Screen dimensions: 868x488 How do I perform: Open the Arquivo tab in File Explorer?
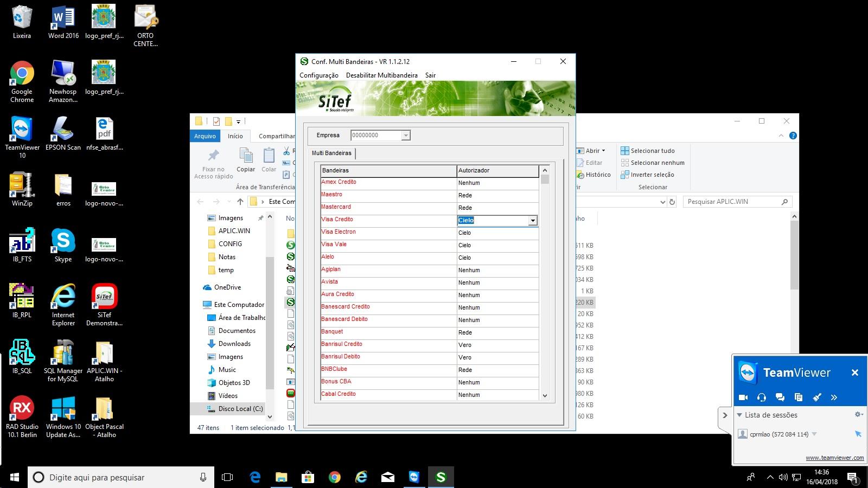205,136
